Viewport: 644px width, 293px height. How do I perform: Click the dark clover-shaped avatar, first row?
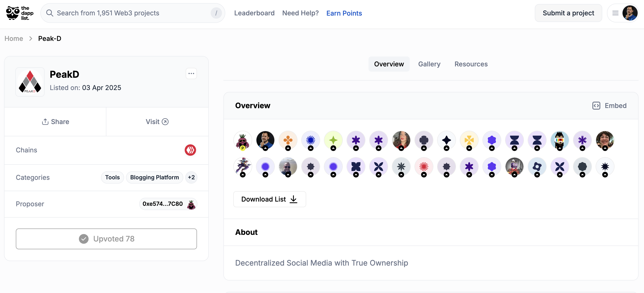click(x=424, y=140)
